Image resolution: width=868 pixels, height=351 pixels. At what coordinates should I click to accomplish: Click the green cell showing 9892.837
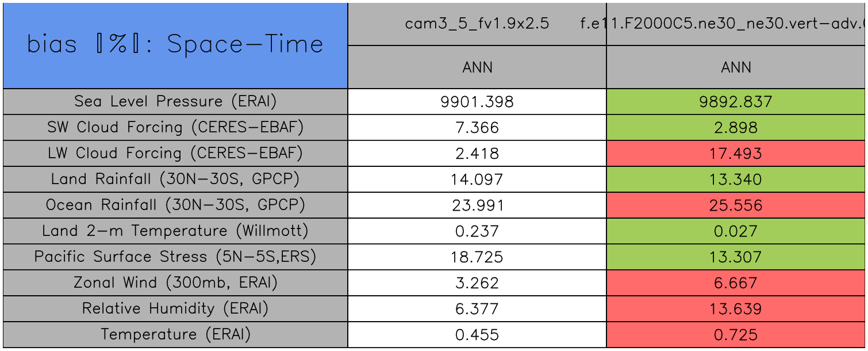736,102
